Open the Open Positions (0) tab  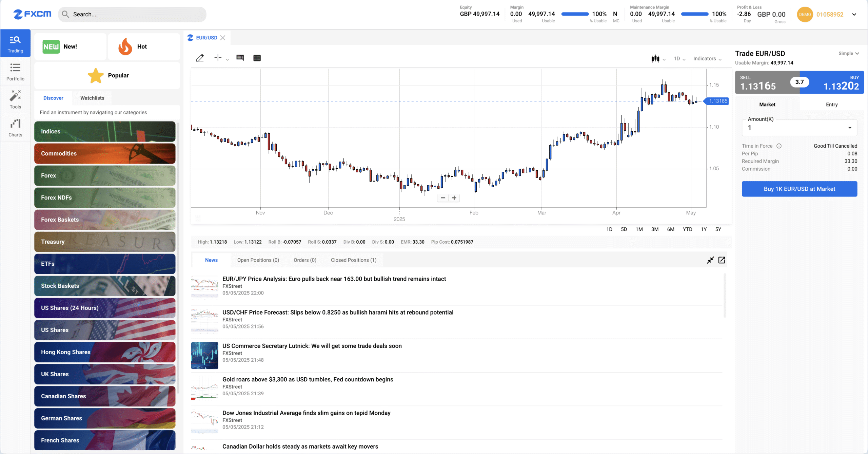(x=258, y=260)
